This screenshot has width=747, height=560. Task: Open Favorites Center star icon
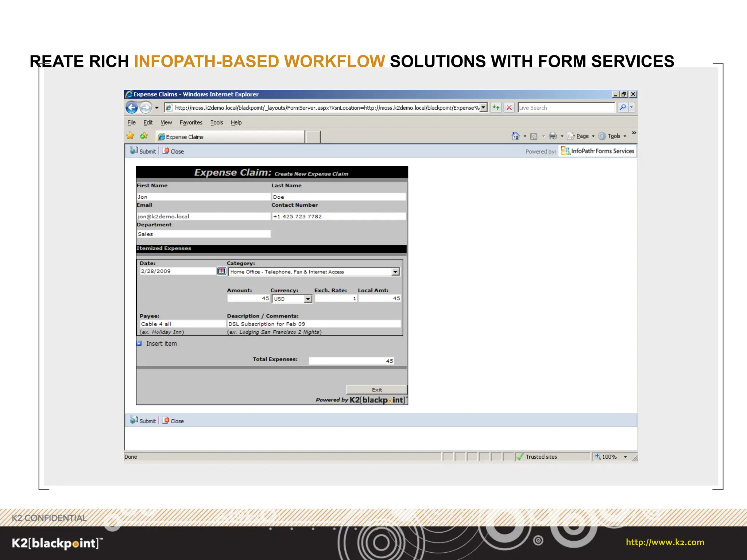(x=130, y=136)
